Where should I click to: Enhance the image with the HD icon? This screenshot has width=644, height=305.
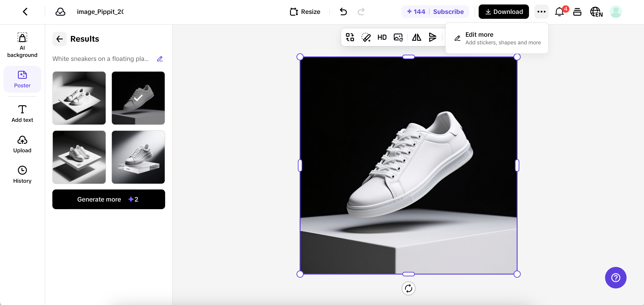(382, 37)
